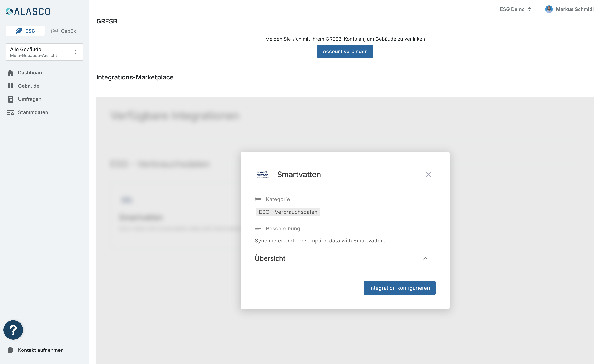Select the Gebäude grid icon
The height and width of the screenshot is (364, 601).
click(10, 86)
